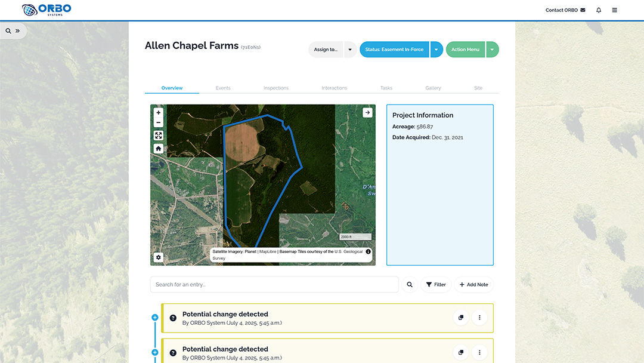The height and width of the screenshot is (363, 644).
Task: Switch to the Gallery tab
Action: pos(433,88)
